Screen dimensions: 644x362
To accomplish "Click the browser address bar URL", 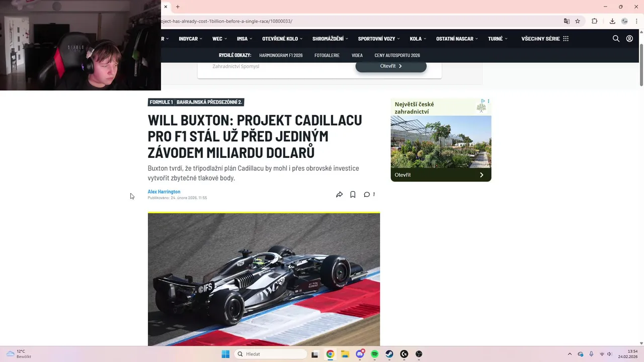I will [227, 21].
